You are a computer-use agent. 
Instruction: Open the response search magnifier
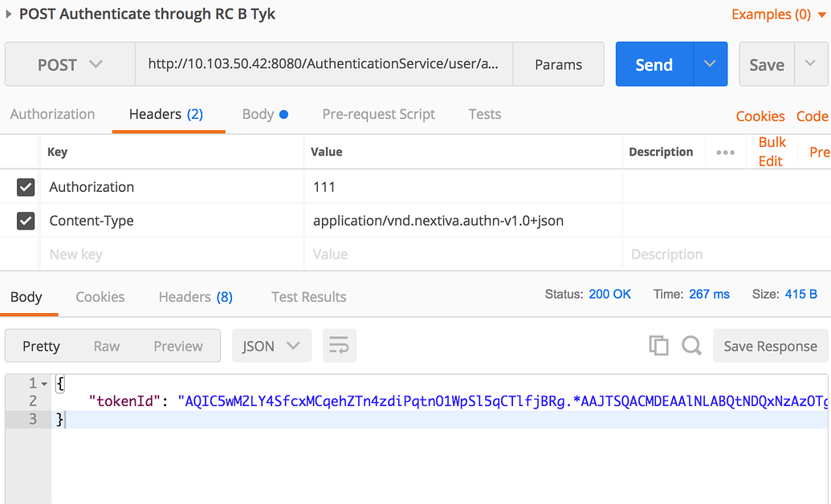(691, 345)
